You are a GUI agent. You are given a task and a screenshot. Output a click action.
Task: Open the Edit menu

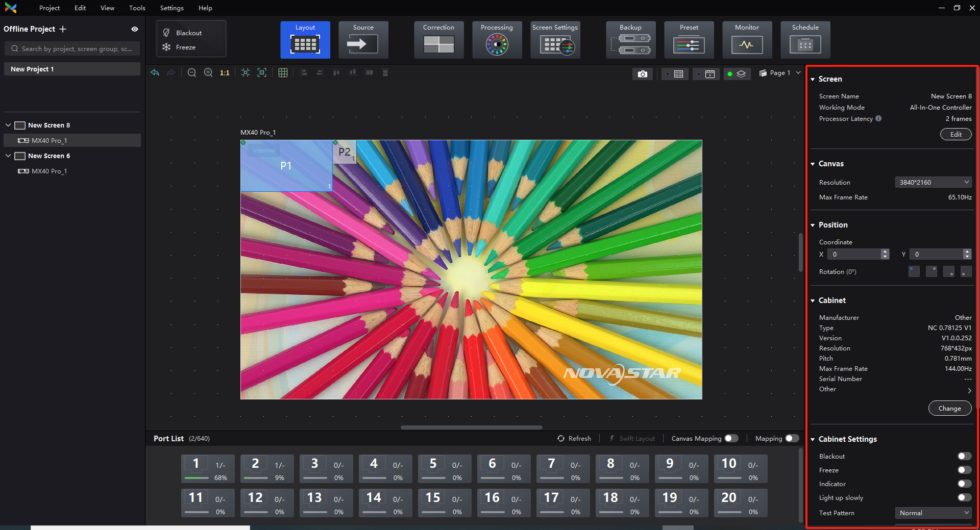pyautogui.click(x=80, y=8)
